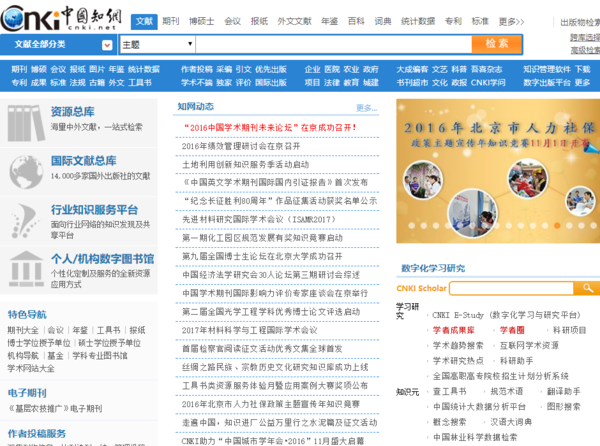The height and width of the screenshot is (446, 600).
Task: Focus the CNKI Scholar search box
Action: pyautogui.click(x=511, y=288)
